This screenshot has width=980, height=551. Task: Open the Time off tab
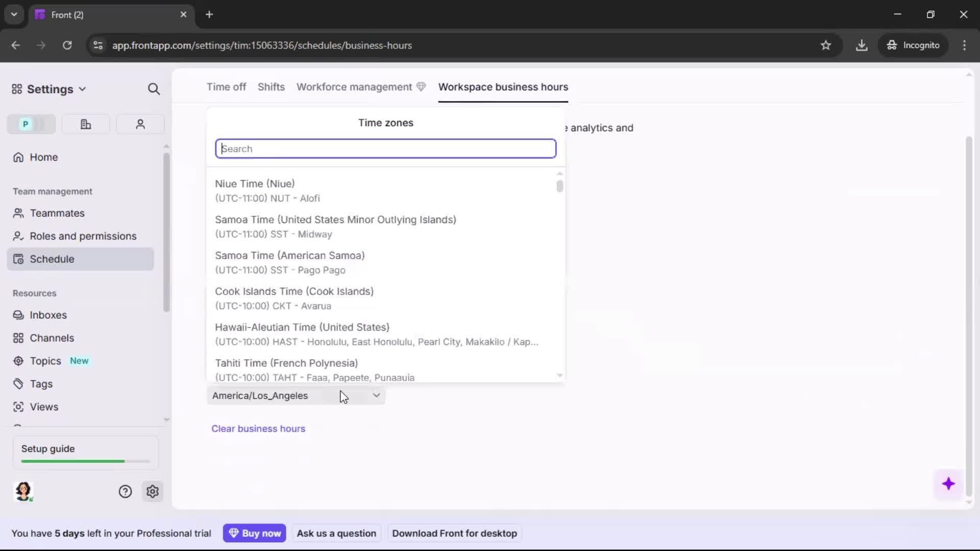tap(226, 87)
